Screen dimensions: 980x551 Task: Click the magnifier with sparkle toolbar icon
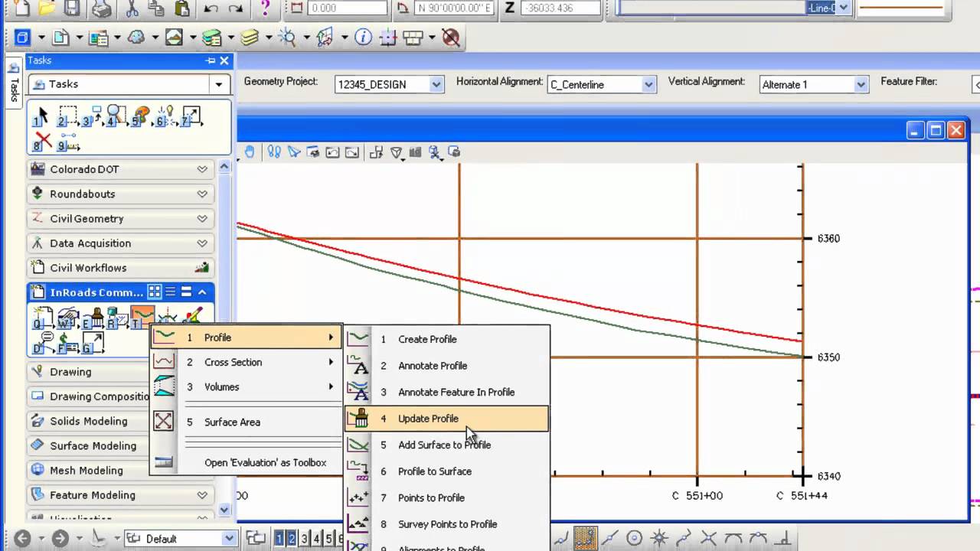[288, 37]
